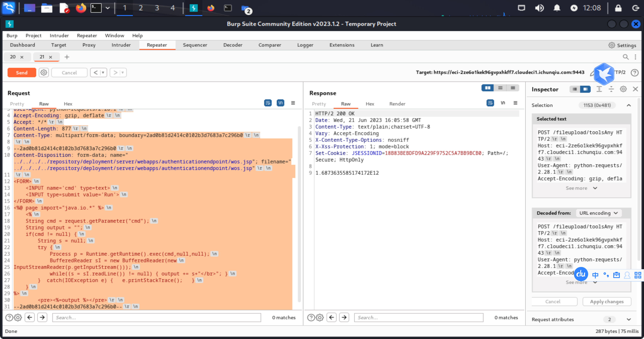The image size is (644, 339).
Task: Go to next match in Response search
Action: (x=344, y=318)
